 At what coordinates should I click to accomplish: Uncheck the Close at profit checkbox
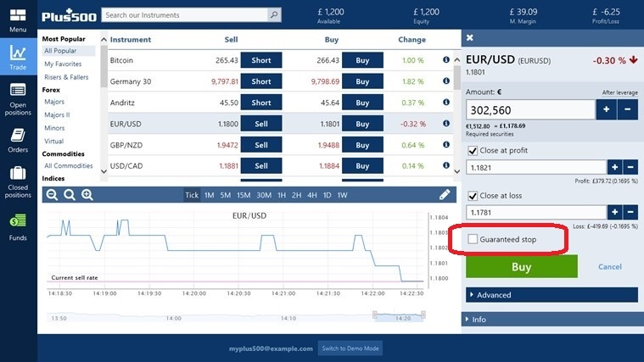[x=473, y=151]
